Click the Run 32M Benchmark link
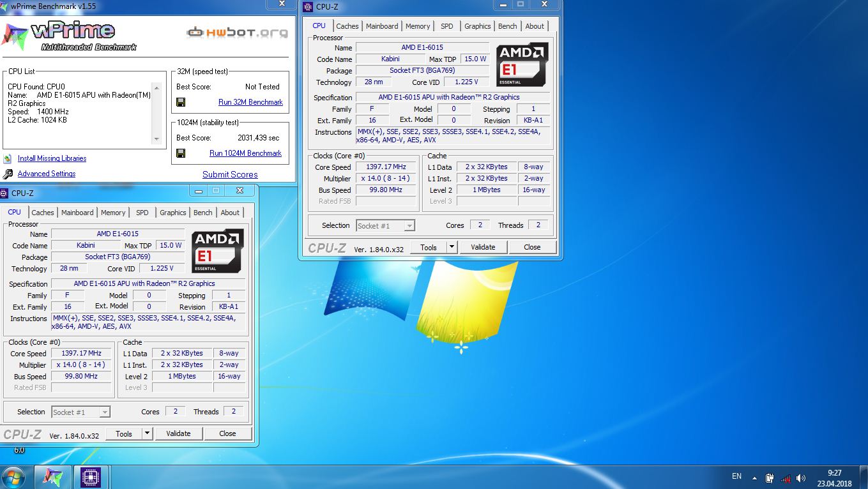 point(250,102)
